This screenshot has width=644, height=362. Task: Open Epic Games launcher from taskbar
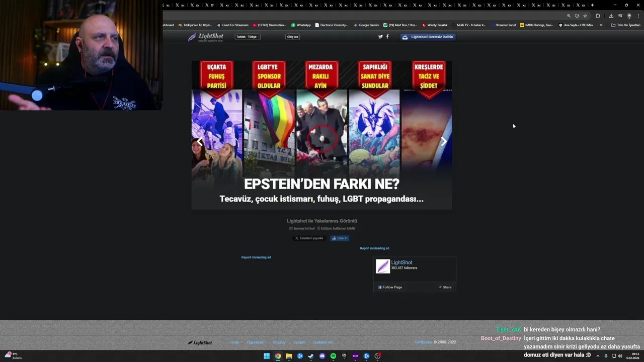(344, 356)
